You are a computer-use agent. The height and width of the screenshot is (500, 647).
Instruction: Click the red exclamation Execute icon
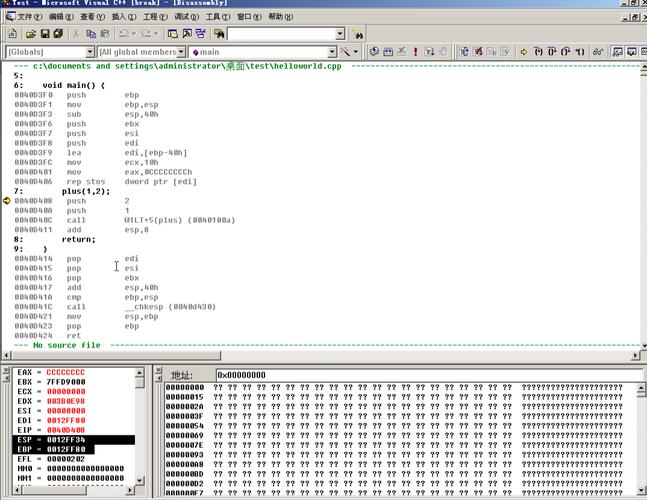point(416,52)
